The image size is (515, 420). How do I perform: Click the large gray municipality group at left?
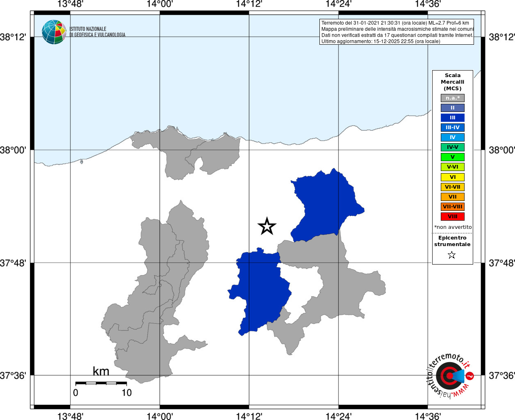pos(160,295)
